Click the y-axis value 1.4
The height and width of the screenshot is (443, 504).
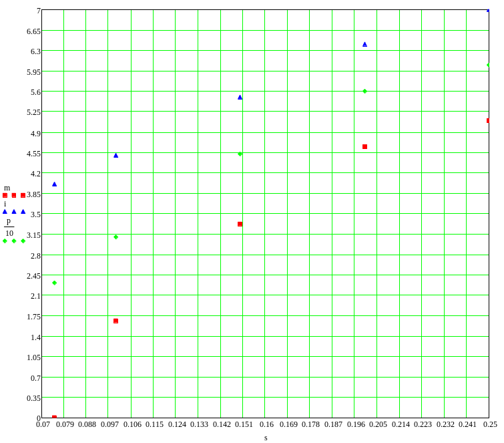(x=35, y=337)
